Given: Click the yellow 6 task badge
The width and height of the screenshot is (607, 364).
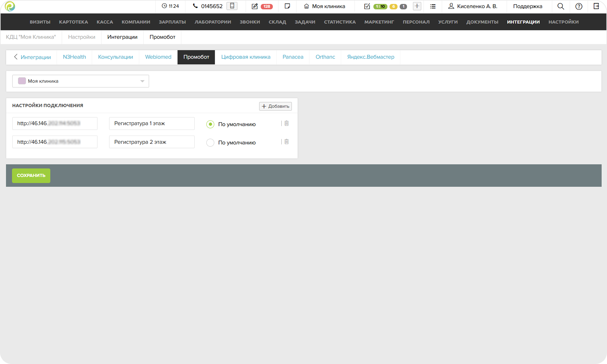Looking at the screenshot, I should click(394, 6).
